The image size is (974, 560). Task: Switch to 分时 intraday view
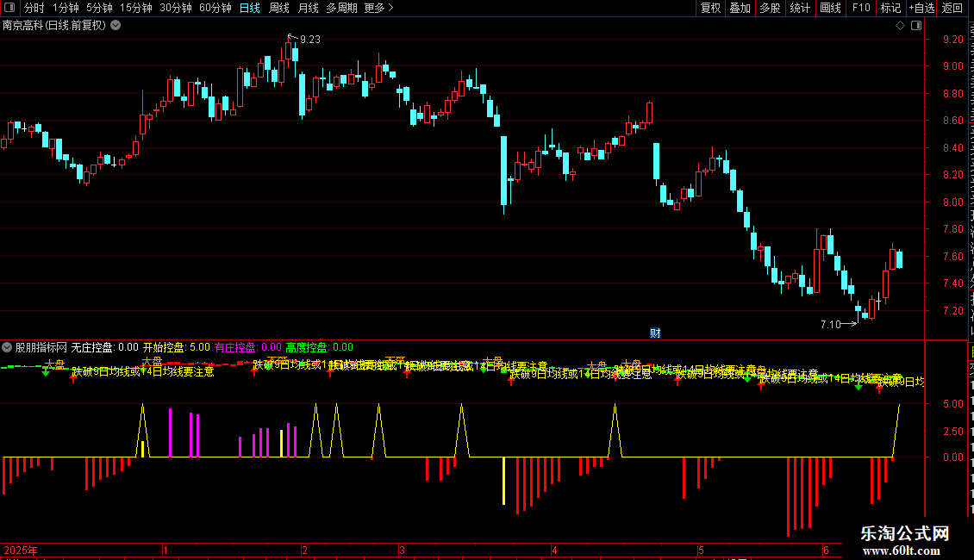pos(34,8)
